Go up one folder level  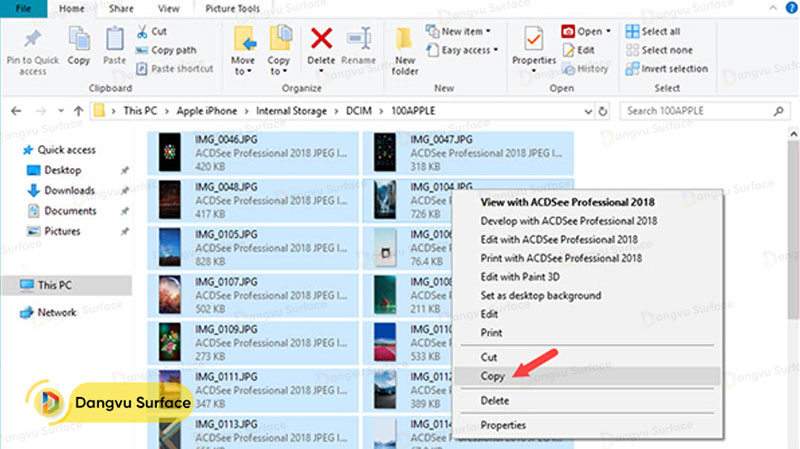tap(78, 111)
